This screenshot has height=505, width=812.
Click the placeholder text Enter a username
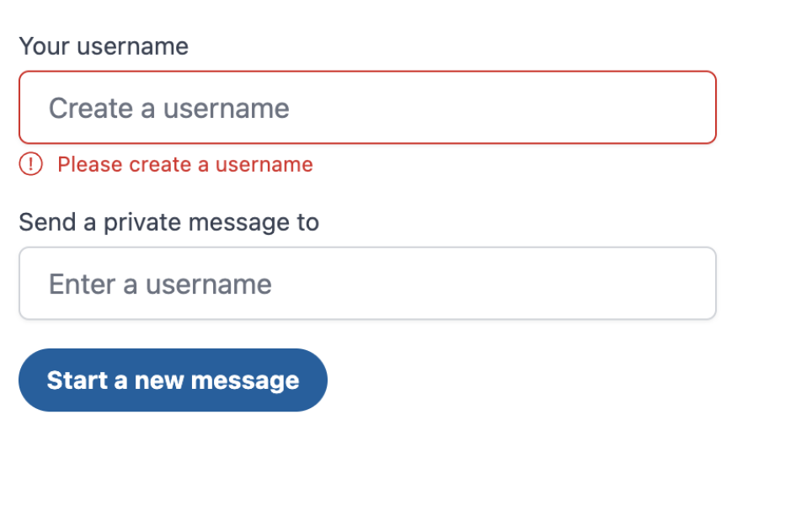click(x=160, y=284)
